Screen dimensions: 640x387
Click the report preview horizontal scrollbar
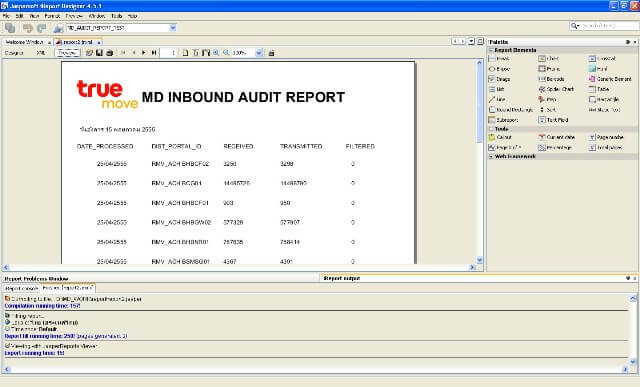(x=239, y=267)
